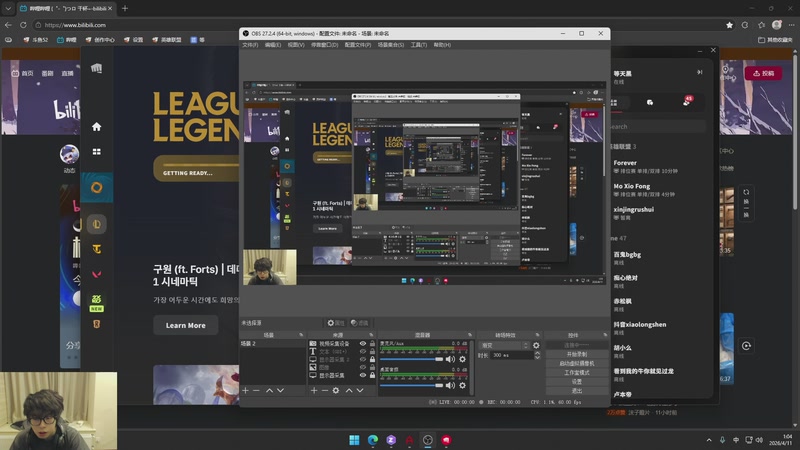Open browser tab list dropdown arrow
Screen dimensions: 800x450
8,8
